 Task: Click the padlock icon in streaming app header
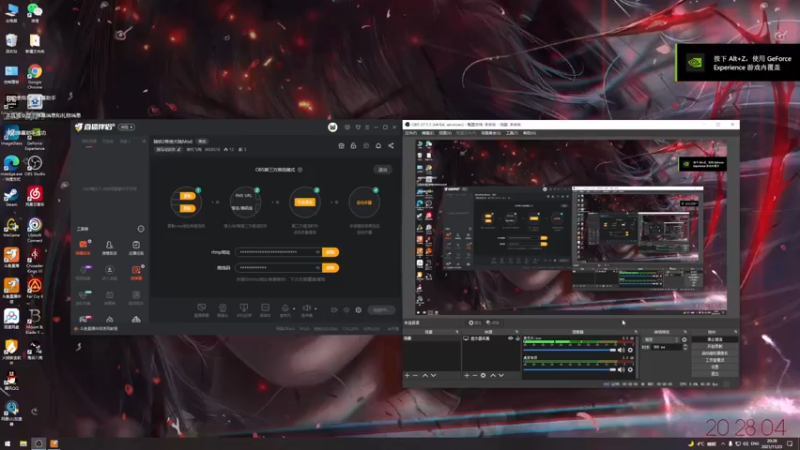point(353,146)
